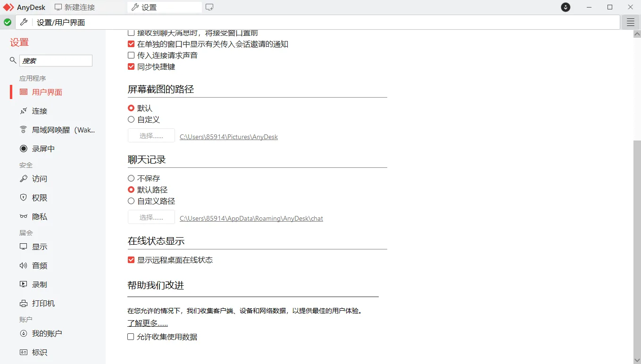Click the monitor icon for 显示

click(23, 247)
